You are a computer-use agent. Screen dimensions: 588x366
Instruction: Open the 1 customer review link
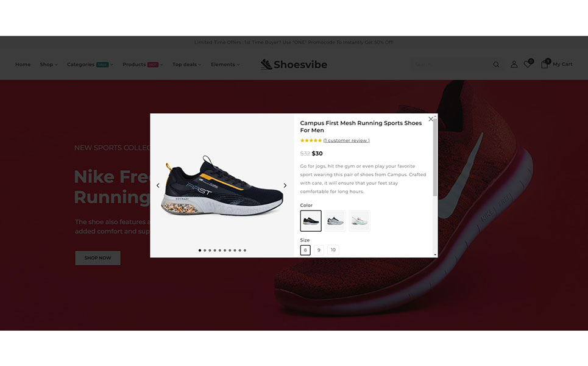pyautogui.click(x=346, y=140)
